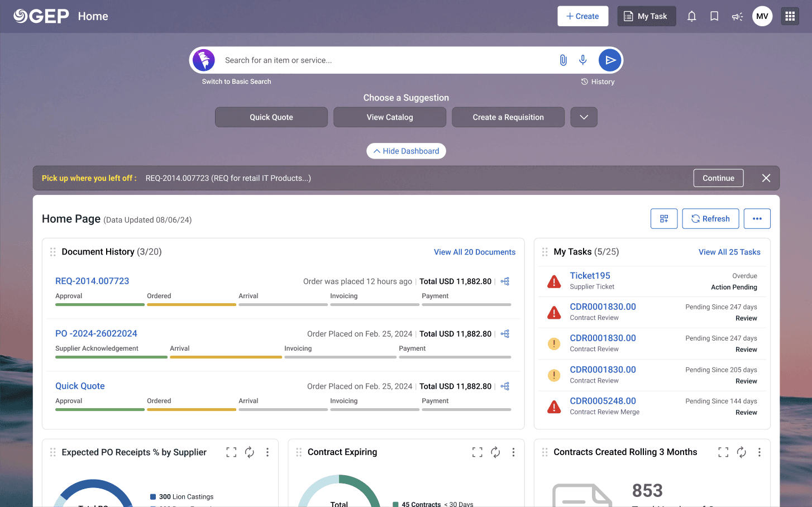The width and height of the screenshot is (812, 507).
Task: Open task Ticket195
Action: [x=590, y=276]
